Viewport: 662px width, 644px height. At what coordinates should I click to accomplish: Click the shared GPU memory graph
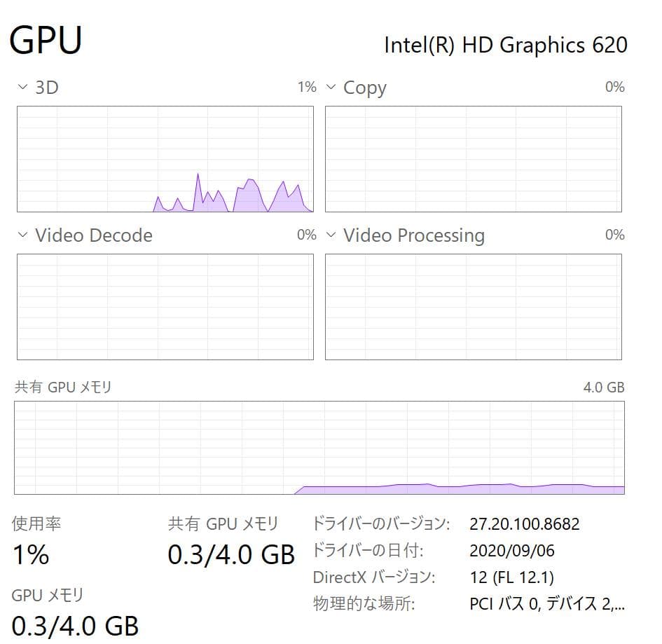click(x=319, y=448)
